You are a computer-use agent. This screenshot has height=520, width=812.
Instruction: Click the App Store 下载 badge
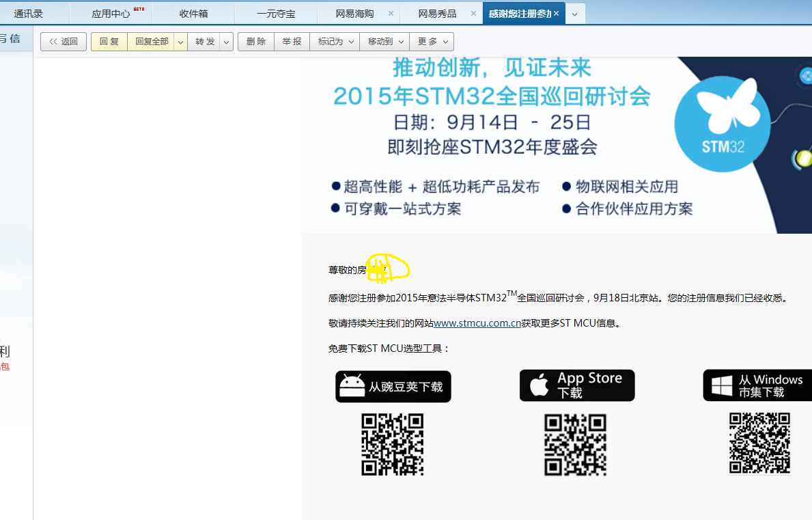coord(577,385)
